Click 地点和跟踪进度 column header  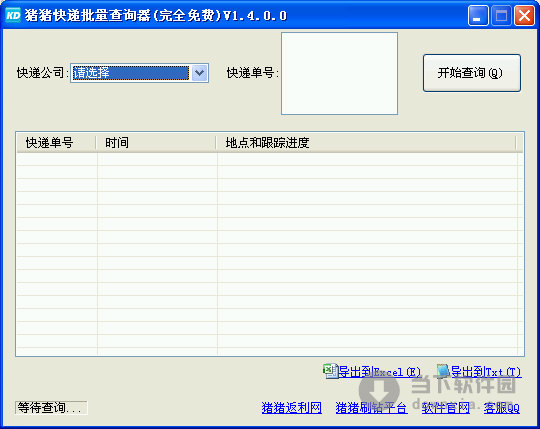pos(366,143)
